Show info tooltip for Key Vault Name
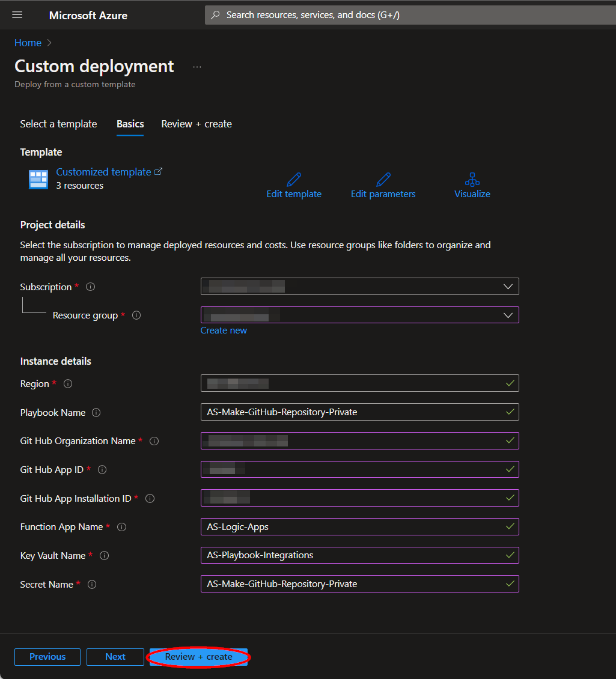This screenshot has height=679, width=616. [x=105, y=556]
